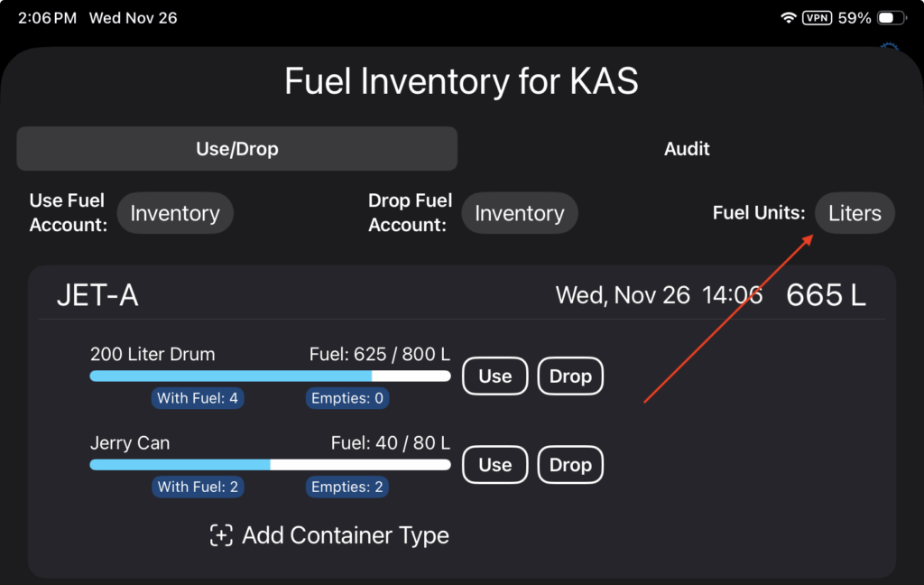Change Fuel Units from Liters

click(854, 214)
